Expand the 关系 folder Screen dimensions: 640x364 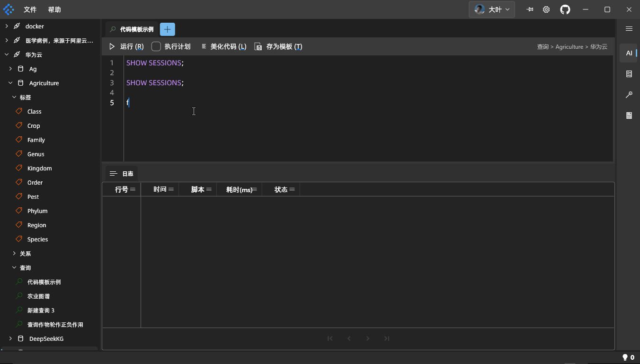(14, 253)
